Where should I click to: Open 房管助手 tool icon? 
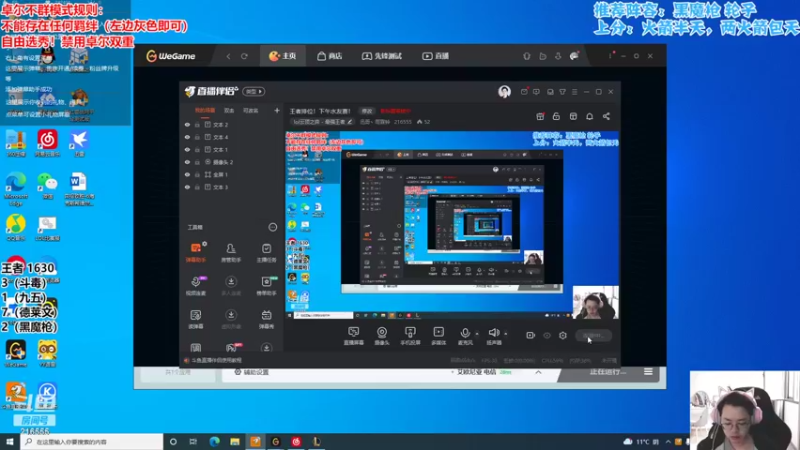point(231,252)
